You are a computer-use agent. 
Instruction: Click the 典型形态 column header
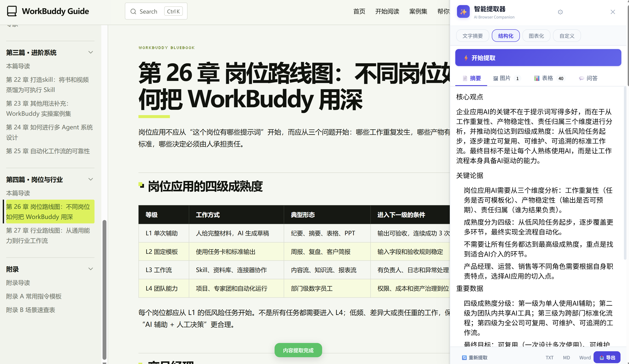(327, 215)
